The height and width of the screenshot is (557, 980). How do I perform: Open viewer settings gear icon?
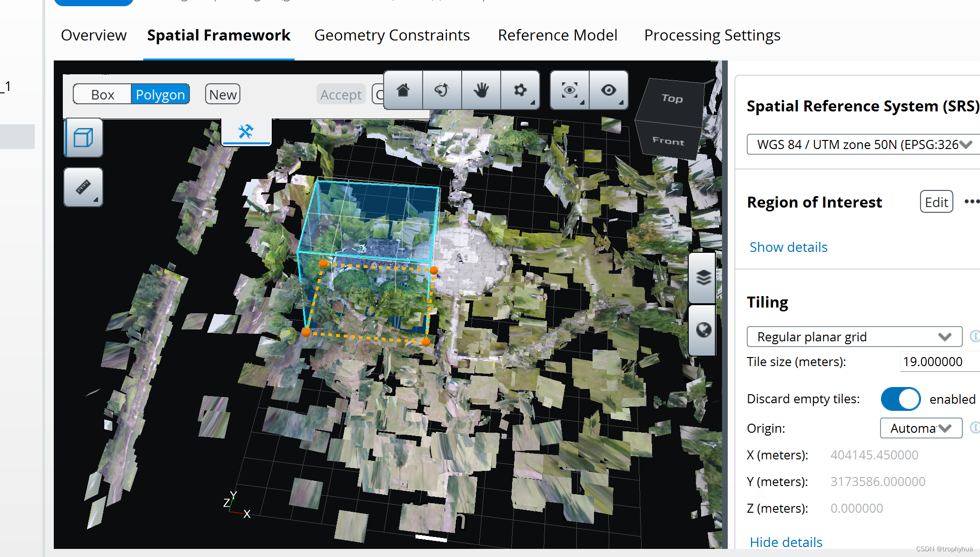tap(520, 90)
